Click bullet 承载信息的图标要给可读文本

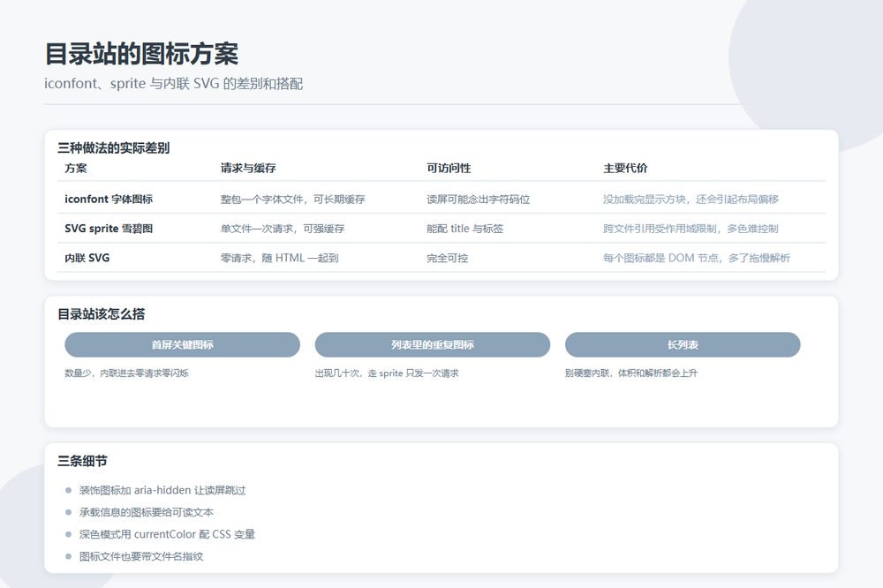click(x=147, y=513)
